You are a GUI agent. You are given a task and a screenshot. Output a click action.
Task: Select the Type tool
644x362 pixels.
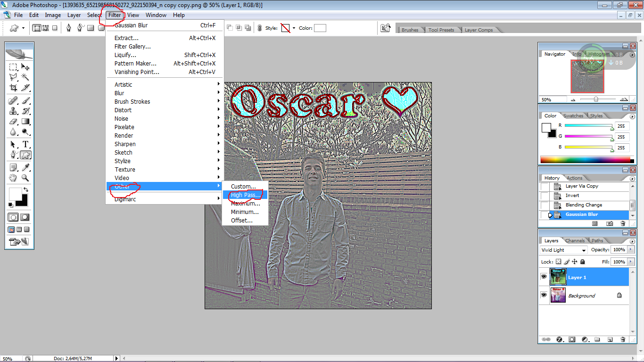[x=25, y=144]
